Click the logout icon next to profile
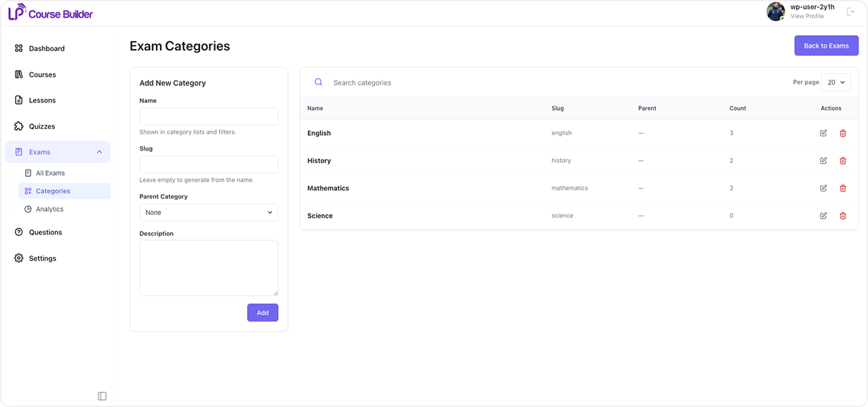 tap(850, 12)
